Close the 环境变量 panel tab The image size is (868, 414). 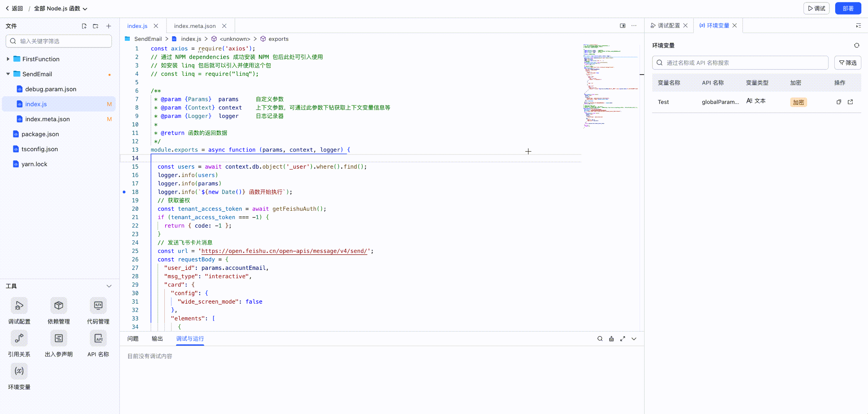[x=735, y=26]
